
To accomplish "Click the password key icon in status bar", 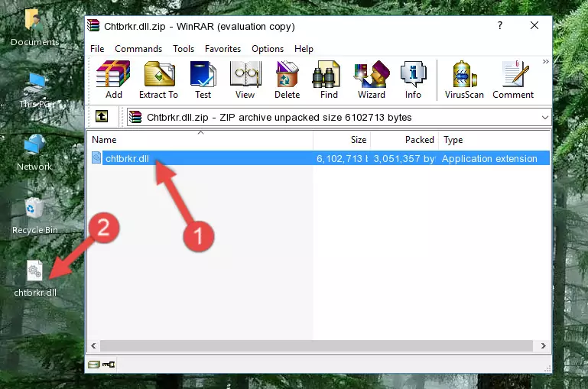I will [109, 364].
